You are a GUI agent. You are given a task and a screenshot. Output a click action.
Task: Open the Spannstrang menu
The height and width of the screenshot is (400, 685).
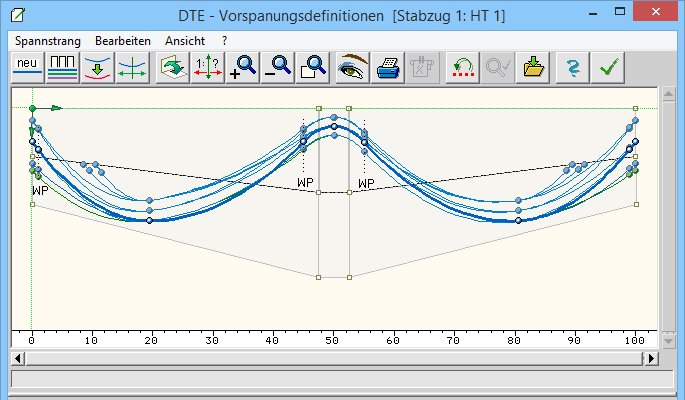(48, 40)
